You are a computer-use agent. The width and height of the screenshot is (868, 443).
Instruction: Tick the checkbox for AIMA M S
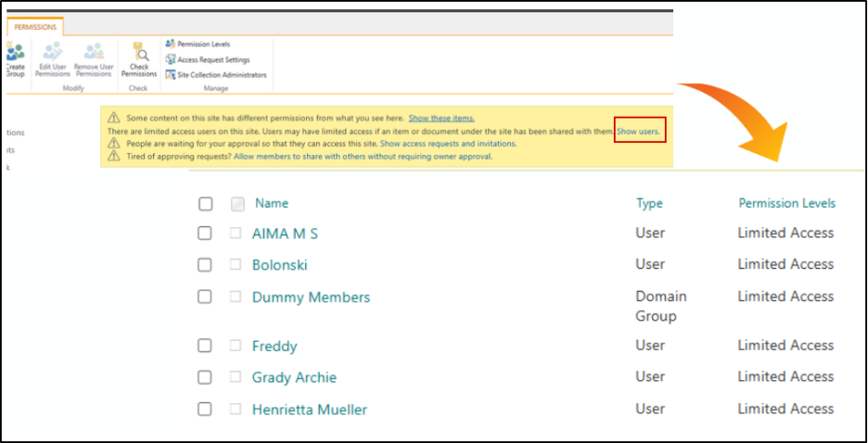click(x=206, y=234)
